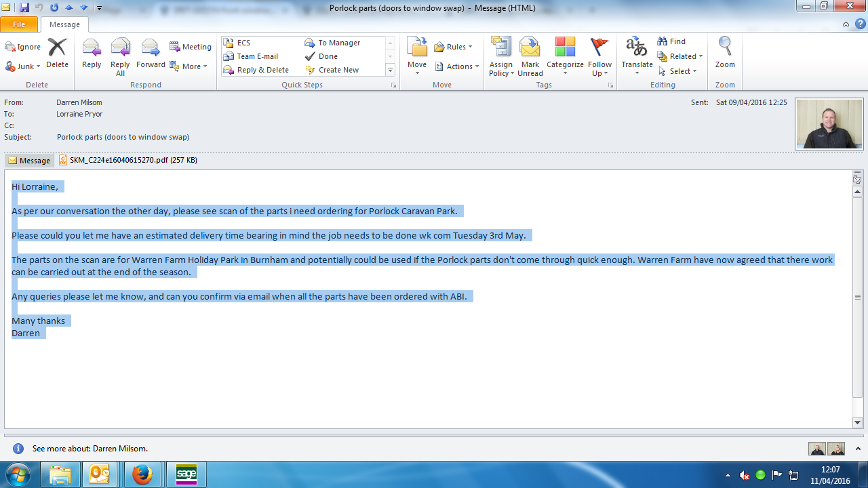
Task: Open the Firefox browser from taskbar
Action: [142, 475]
